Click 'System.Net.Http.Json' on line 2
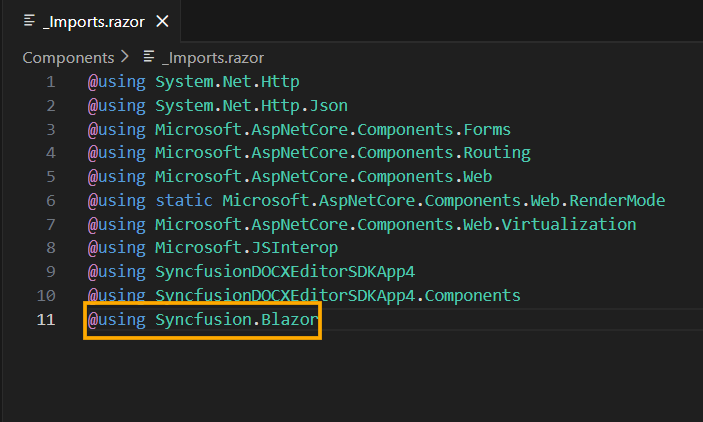Screen dimensions: 703x422 click(252, 106)
